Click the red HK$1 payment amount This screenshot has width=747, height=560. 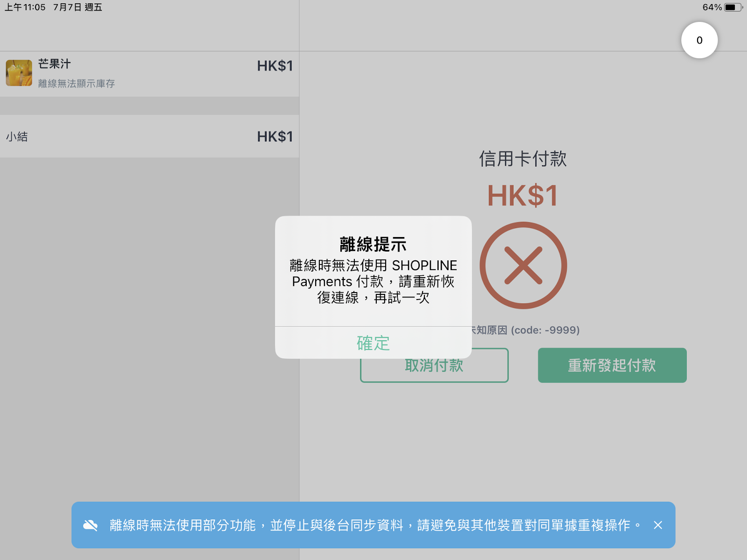[x=523, y=196]
